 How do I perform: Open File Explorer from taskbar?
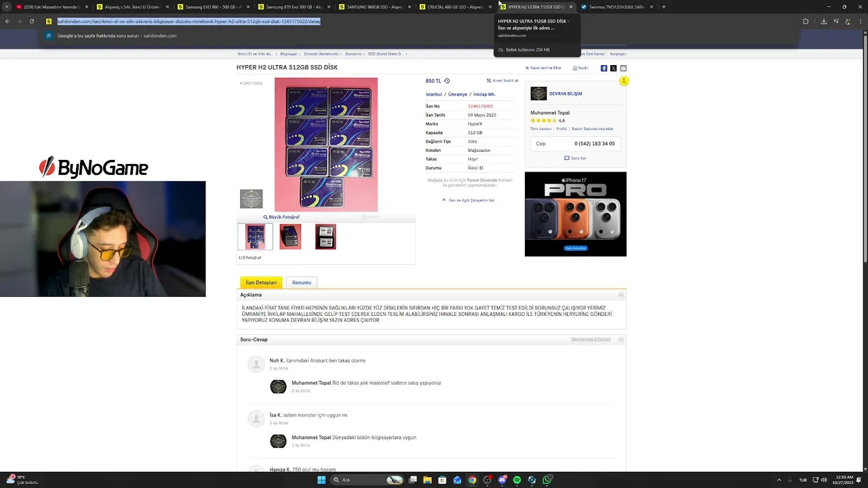point(427,480)
